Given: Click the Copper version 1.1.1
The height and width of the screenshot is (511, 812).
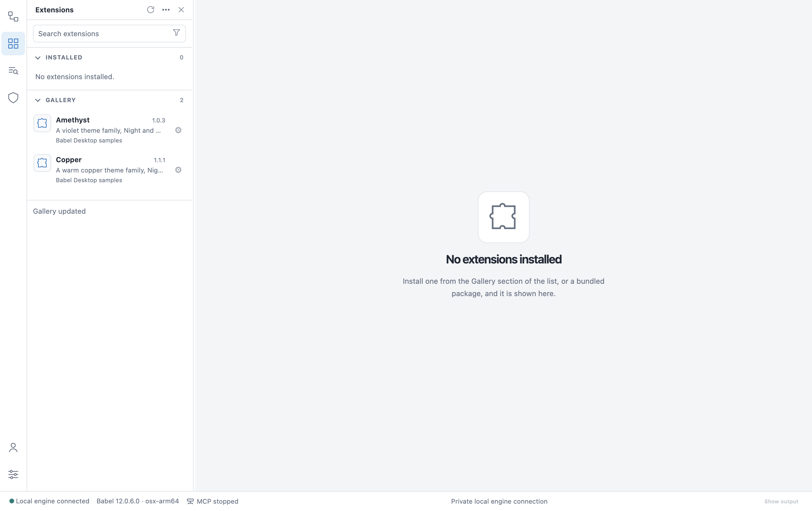Looking at the screenshot, I should pos(159,160).
